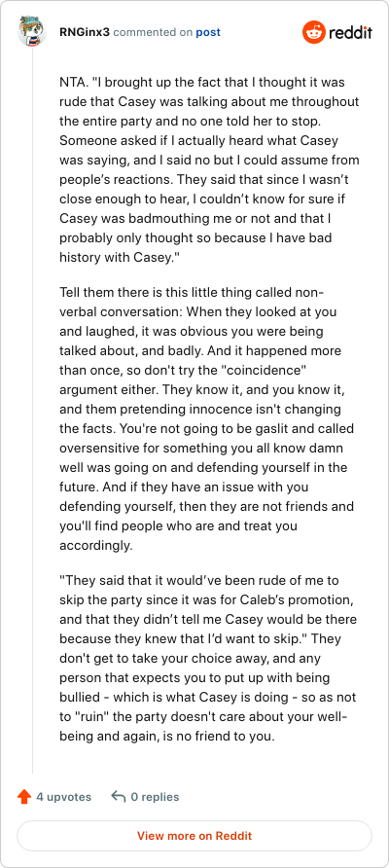Click the paragraph starting "Tell them there is"
389x868 pixels.
point(207,418)
